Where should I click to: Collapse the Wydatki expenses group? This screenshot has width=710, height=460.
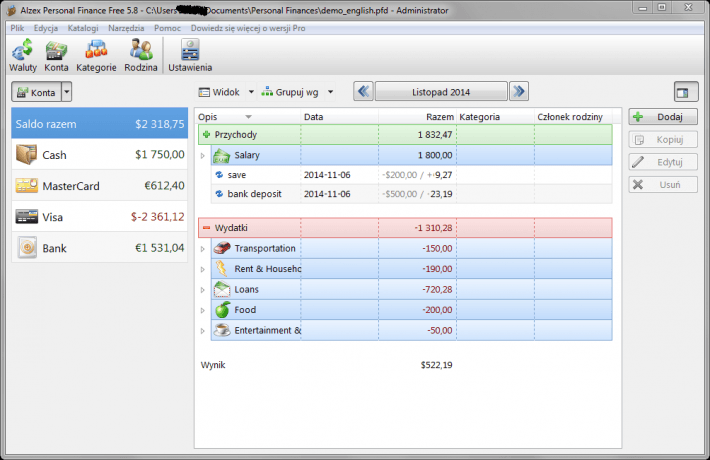[x=207, y=228]
